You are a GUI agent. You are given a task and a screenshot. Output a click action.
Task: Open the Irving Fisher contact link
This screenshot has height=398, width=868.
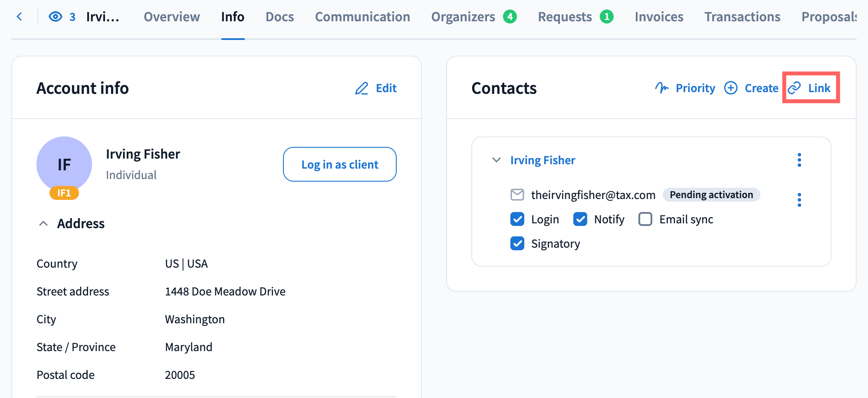[x=542, y=160]
